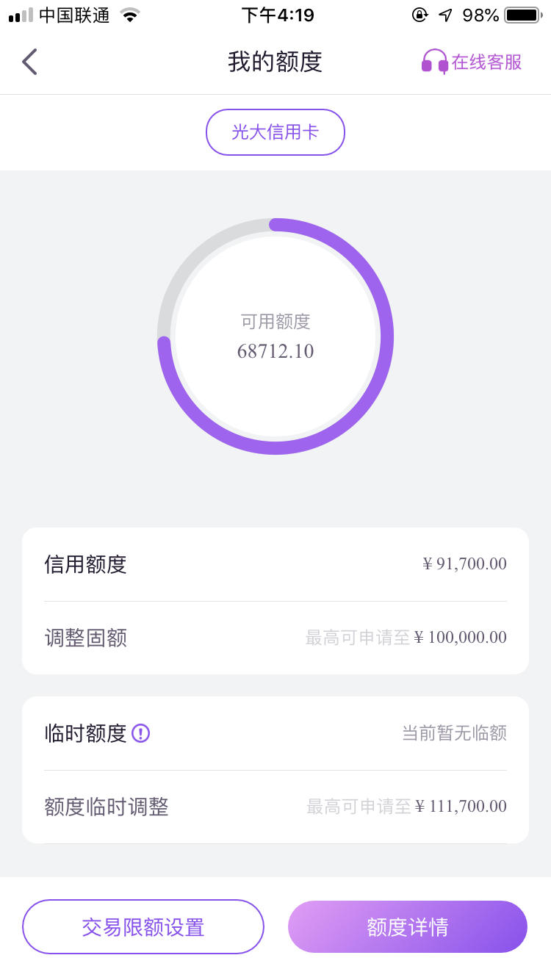Select the 光大信用卡 card selector
Screen dimensions: 551x980
(275, 132)
